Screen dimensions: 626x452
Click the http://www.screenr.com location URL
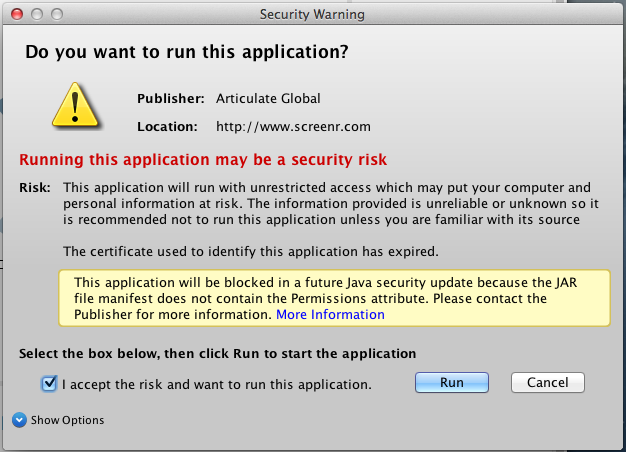(294, 127)
